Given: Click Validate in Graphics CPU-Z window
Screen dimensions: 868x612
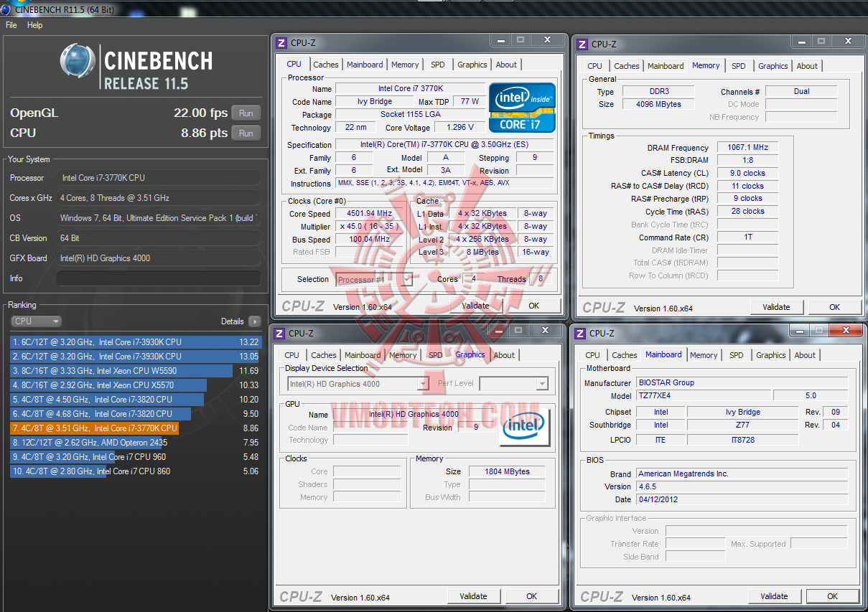Looking at the screenshot, I should tap(473, 596).
